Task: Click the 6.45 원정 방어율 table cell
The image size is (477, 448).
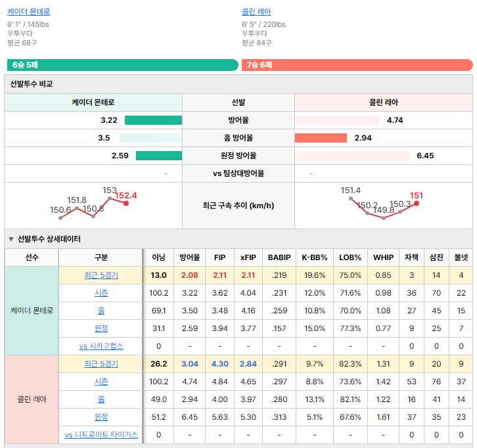Action: click(189, 417)
